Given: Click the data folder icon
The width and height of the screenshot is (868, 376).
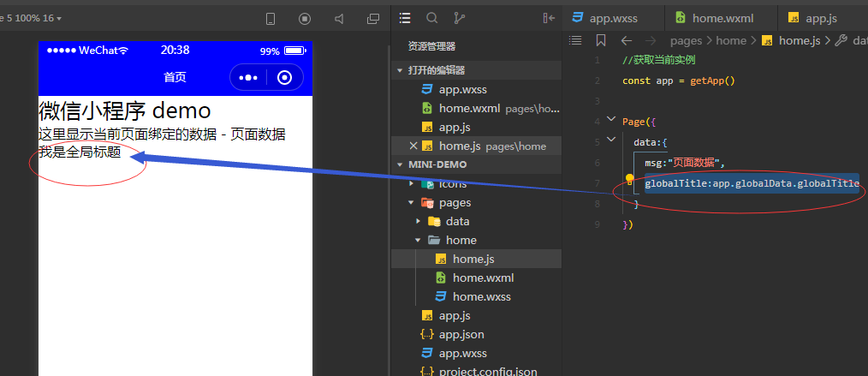Looking at the screenshot, I should [435, 222].
